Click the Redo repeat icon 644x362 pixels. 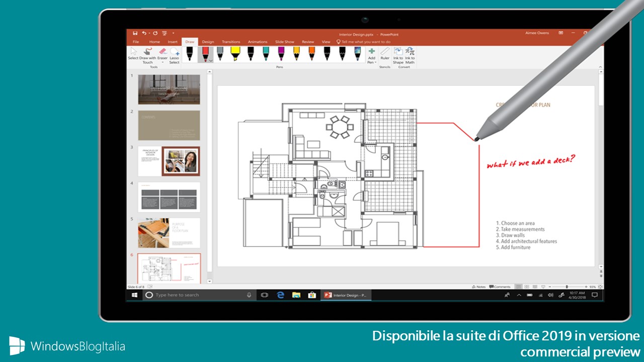tap(155, 33)
